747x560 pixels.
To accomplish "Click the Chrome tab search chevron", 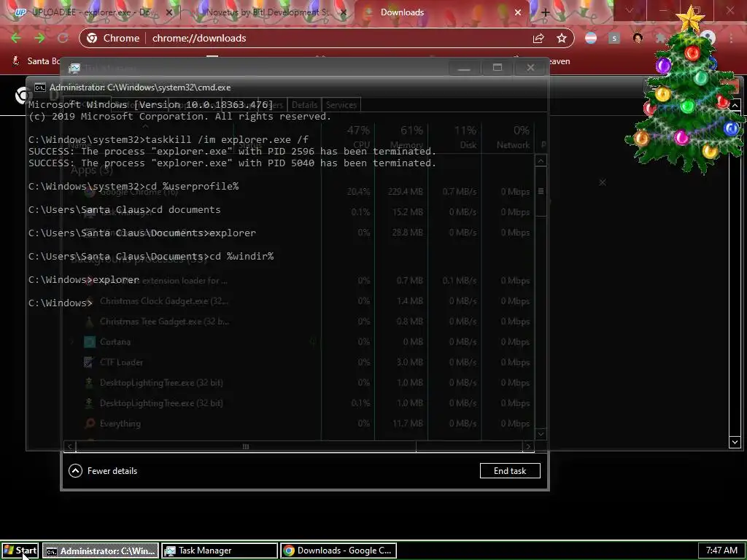I will (x=629, y=10).
